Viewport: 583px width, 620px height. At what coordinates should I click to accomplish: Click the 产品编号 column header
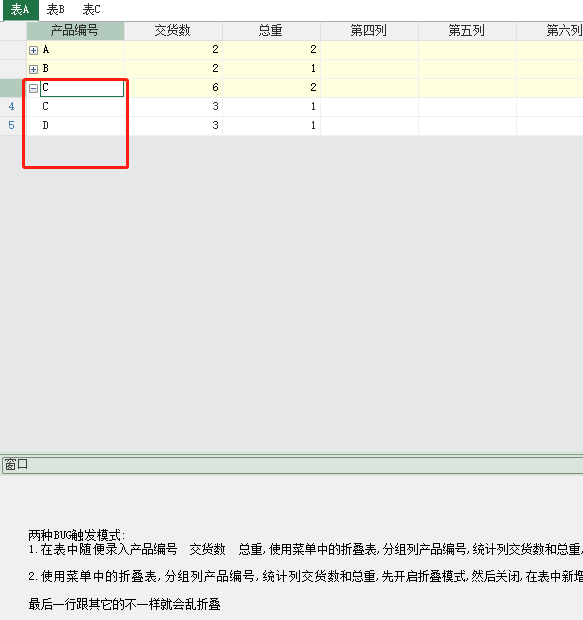click(75, 30)
